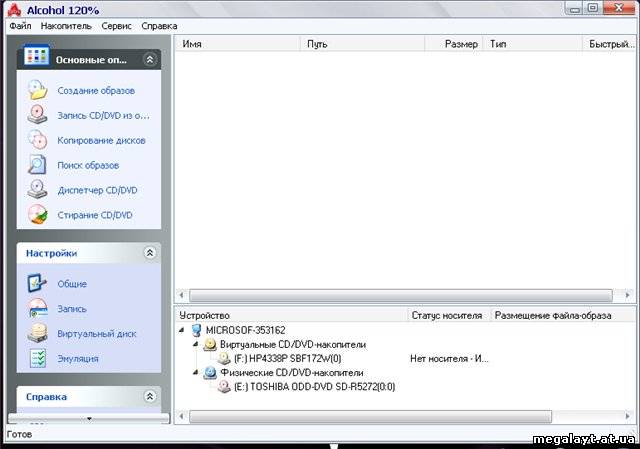The width and height of the screenshot is (640, 449).
Task: Click the image list scroll-left arrow
Action: pyautogui.click(x=182, y=295)
